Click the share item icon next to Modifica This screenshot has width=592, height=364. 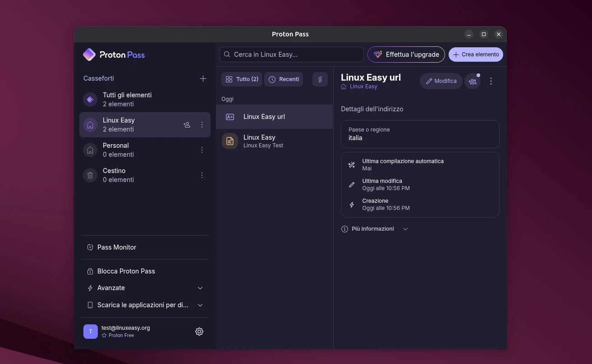coord(473,81)
